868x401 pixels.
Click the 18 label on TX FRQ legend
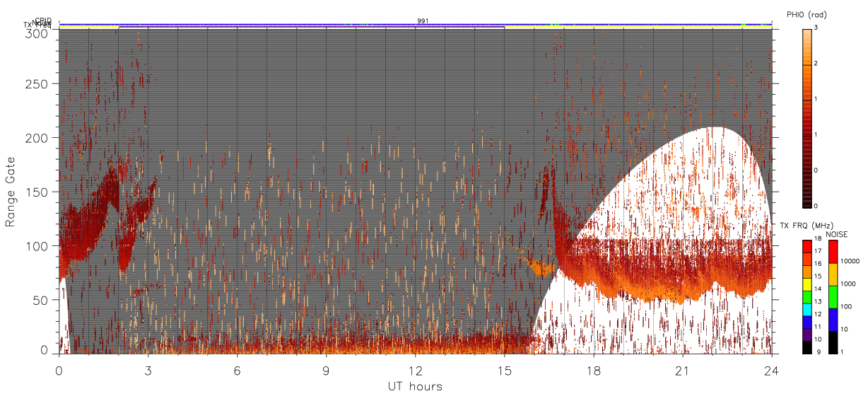pos(818,238)
